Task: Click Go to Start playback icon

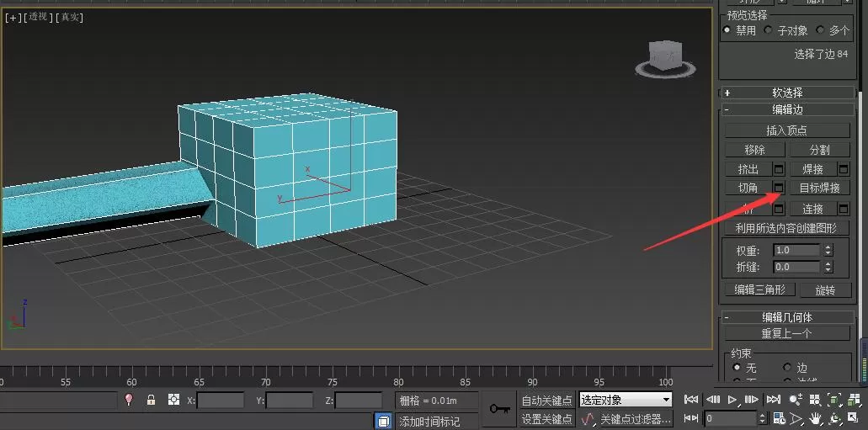Action: (691, 399)
